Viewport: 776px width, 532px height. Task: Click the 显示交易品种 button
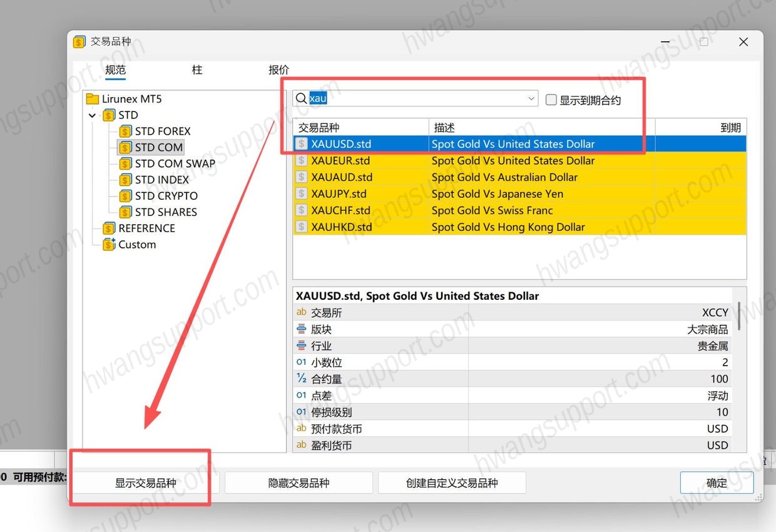[x=145, y=483]
